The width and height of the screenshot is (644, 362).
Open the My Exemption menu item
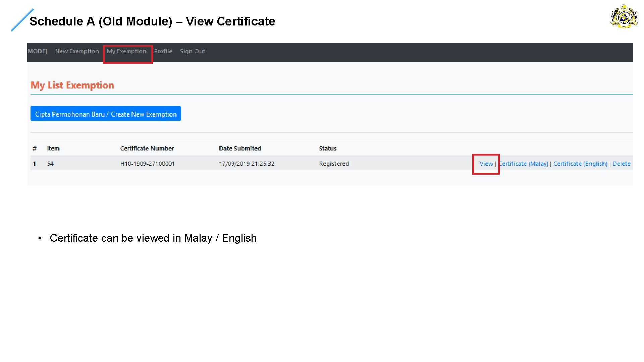[126, 51]
